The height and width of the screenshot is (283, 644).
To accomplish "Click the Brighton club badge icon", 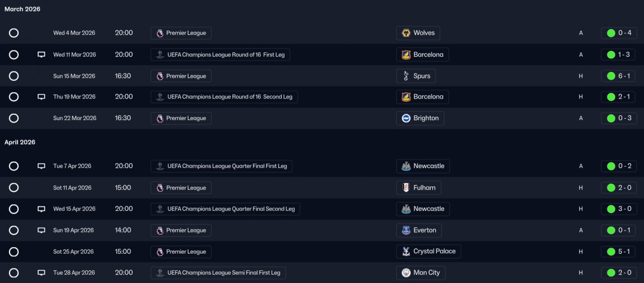I will pyautogui.click(x=406, y=118).
